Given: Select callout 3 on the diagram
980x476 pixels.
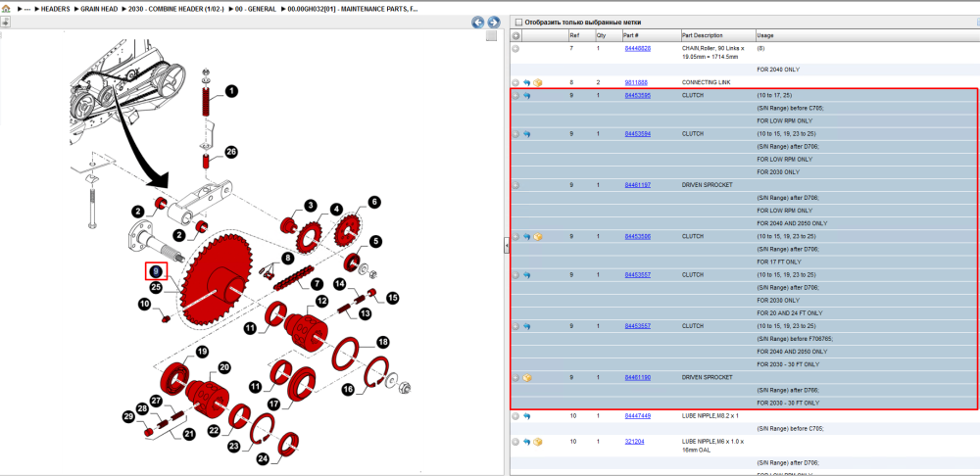Looking at the screenshot, I should 311,205.
